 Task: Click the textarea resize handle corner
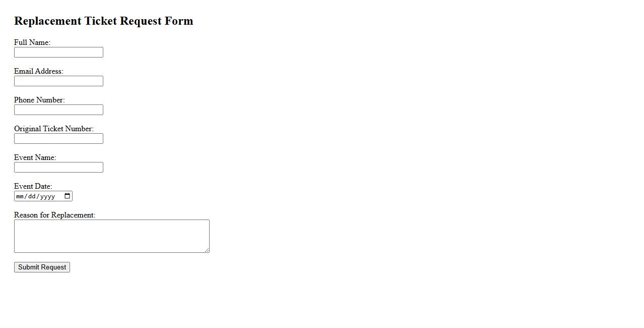click(207, 250)
